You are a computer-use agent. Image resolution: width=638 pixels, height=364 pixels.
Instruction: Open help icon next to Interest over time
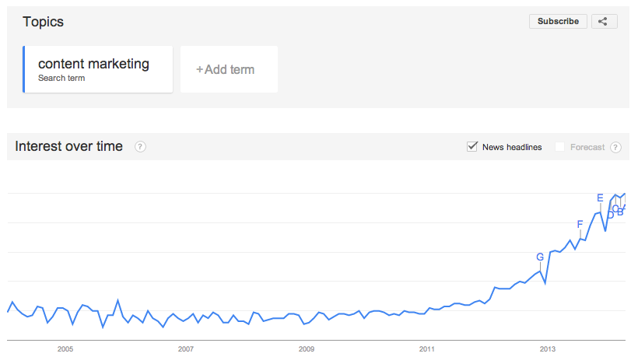tap(140, 147)
